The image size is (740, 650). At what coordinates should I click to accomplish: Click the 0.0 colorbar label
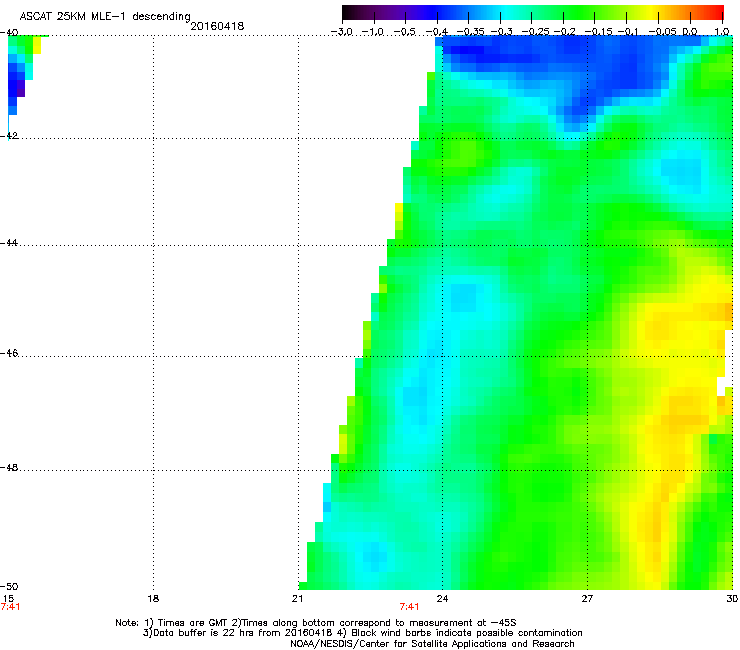[x=690, y=32]
